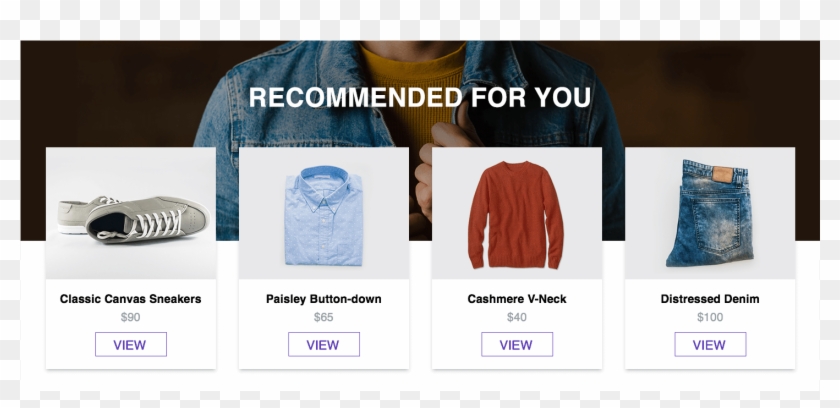Screen dimensions: 840x408
Task: Click the RECOMMENDED FOR YOU heading
Action: [x=420, y=97]
